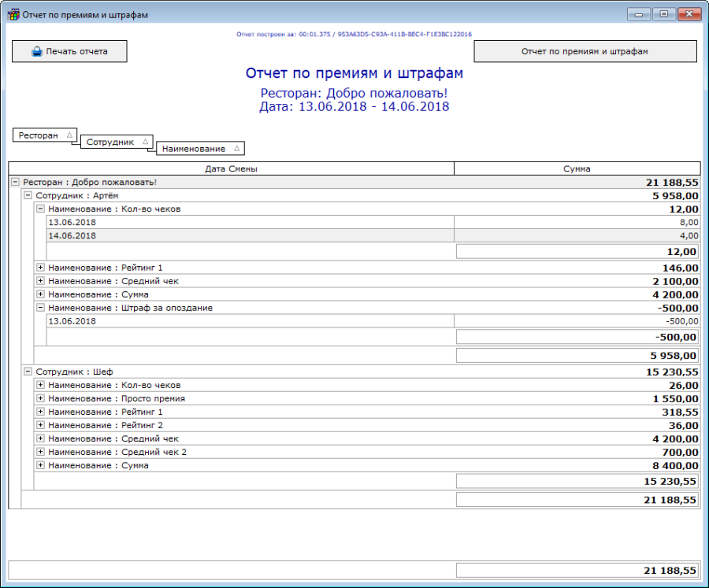Toggle sort arrow on Ресторан grouping chip

69,135
